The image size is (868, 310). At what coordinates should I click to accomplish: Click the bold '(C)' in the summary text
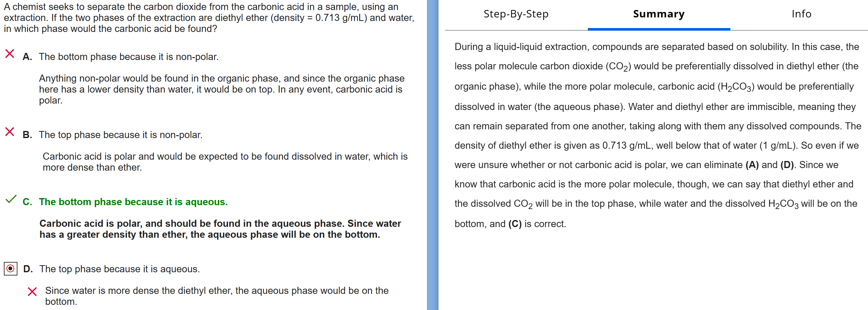click(x=515, y=224)
